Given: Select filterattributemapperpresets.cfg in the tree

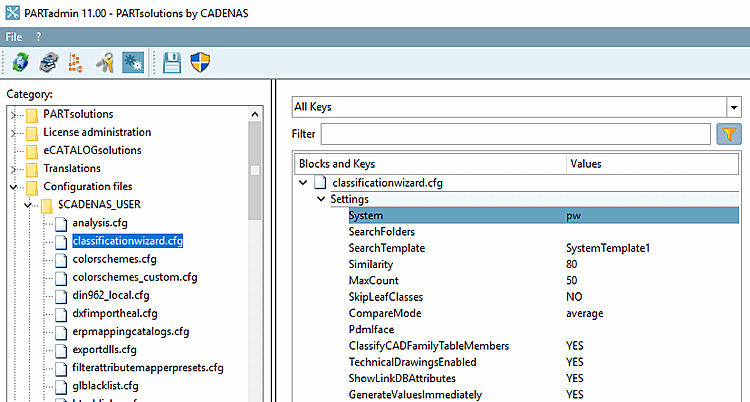Looking at the screenshot, I should pos(148,368).
